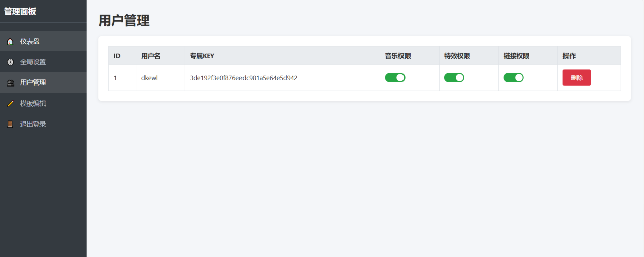Click the door icon for 退出登录
The height and width of the screenshot is (257, 644).
[x=10, y=124]
